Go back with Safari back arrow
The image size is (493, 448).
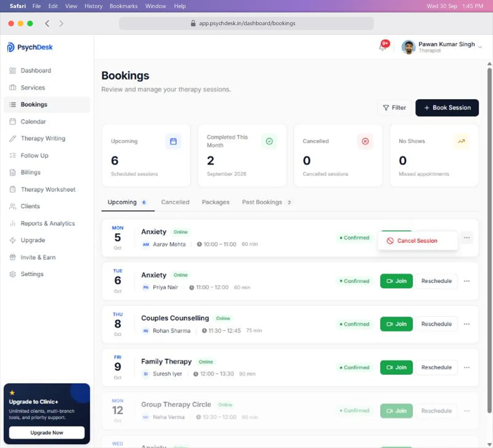pyautogui.click(x=47, y=23)
